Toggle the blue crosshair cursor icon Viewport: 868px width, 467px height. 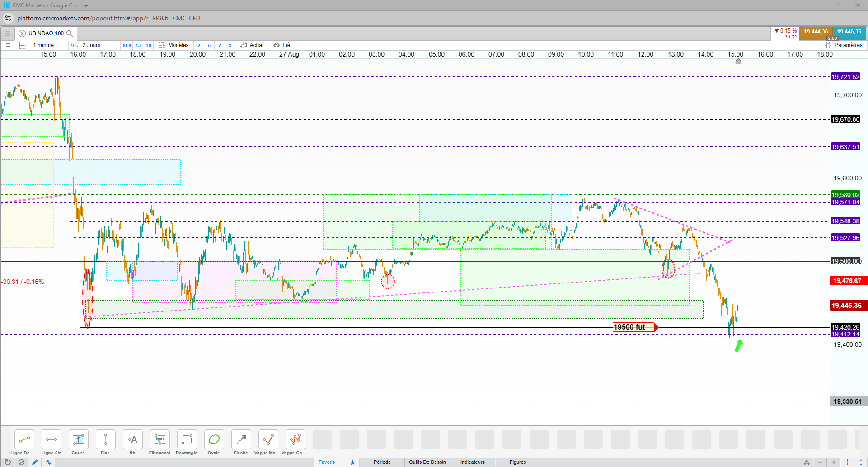pyautogui.click(x=847, y=462)
